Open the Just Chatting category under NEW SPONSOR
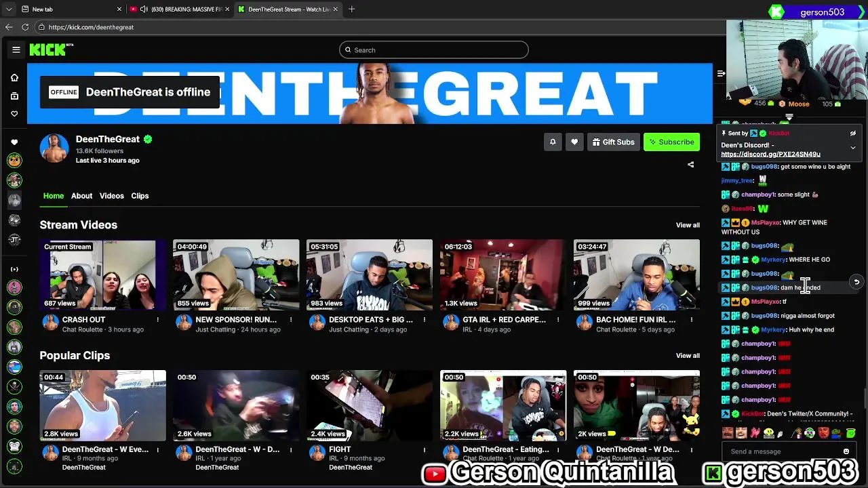The height and width of the screenshot is (488, 868). click(216, 329)
